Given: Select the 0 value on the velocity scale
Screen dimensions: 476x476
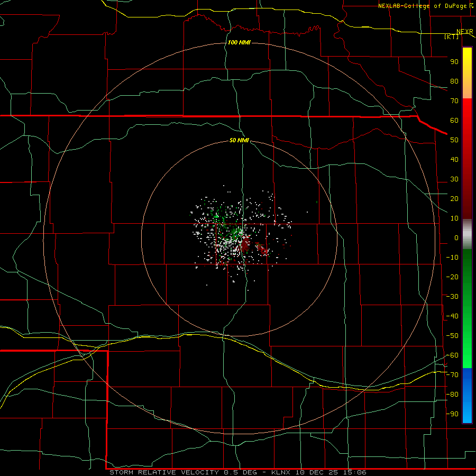Looking at the screenshot, I should click(x=456, y=237).
